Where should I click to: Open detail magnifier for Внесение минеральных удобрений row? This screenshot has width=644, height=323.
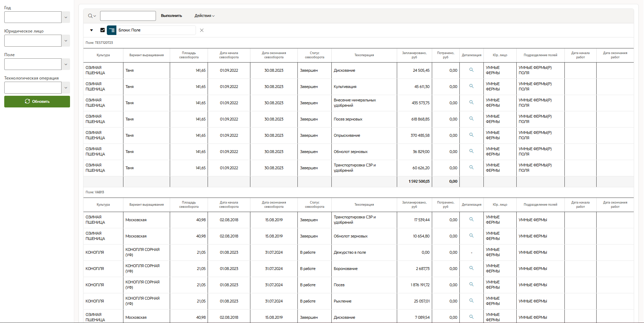tap(471, 102)
